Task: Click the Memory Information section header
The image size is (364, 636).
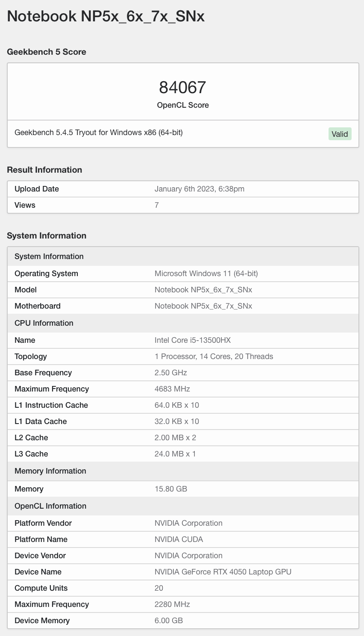Action: [x=50, y=471]
